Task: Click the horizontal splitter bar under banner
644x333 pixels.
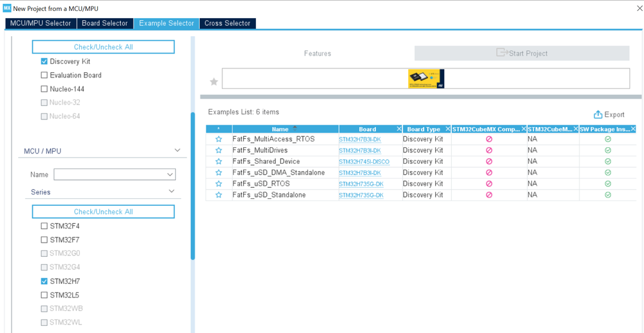Action: click(421, 97)
